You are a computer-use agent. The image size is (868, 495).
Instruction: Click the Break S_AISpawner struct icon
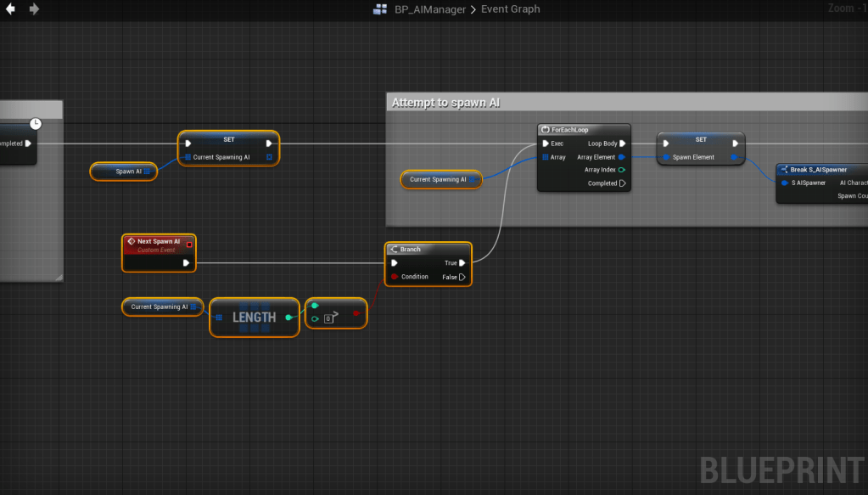pyautogui.click(x=783, y=170)
